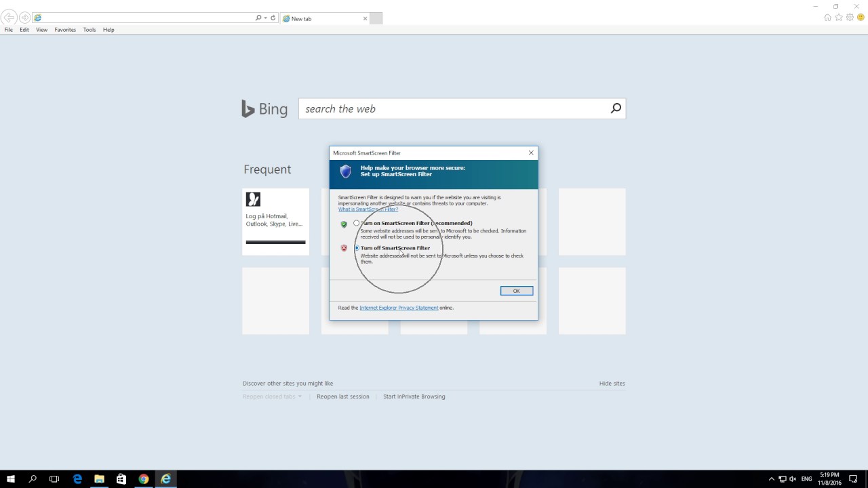The image size is (868, 488).
Task: Click Discover other sites you might like
Action: 288,384
